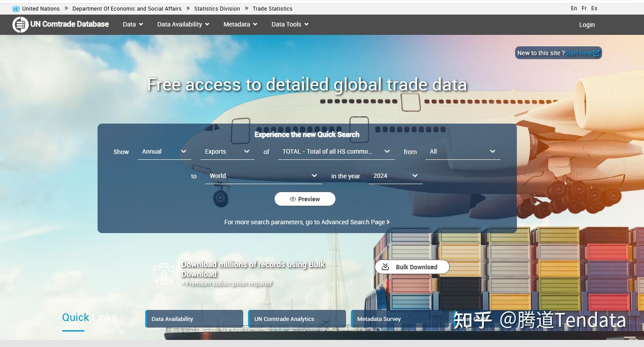This screenshot has height=347, width=644.
Task: Open the TOTAL HS commodities dropdown
Action: coord(336,151)
